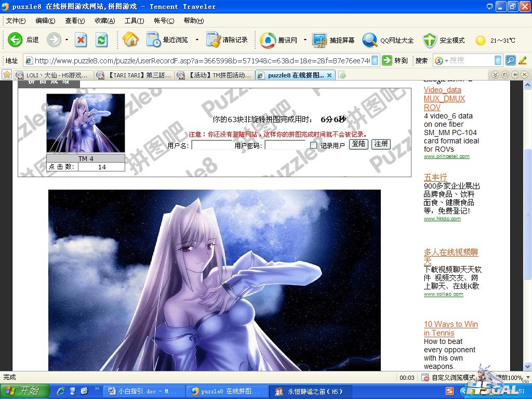This screenshot has height=399, width=532.
Task: Click the vertical scrollbar up arrow
Action: pos(528,85)
